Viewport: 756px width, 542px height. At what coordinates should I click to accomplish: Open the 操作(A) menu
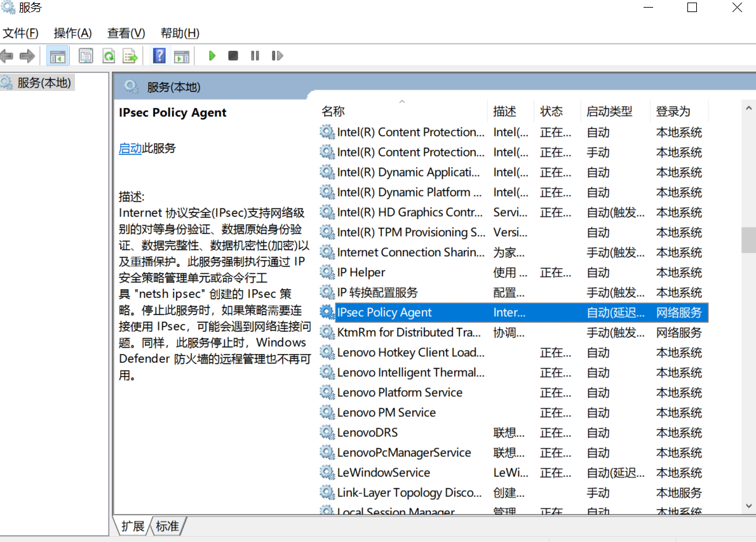click(x=73, y=33)
